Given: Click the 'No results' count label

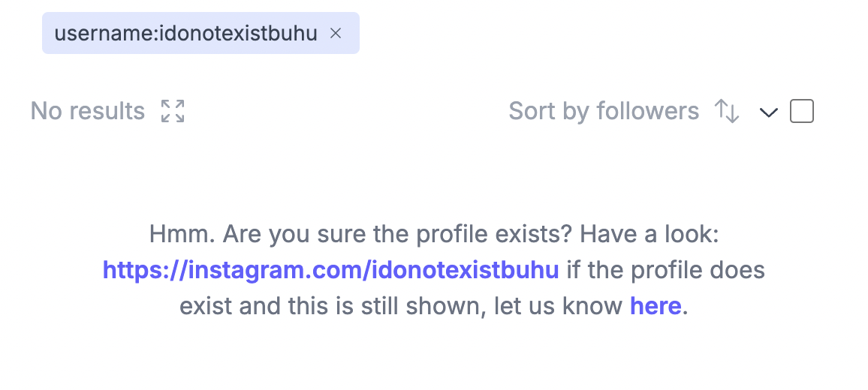Looking at the screenshot, I should (87, 111).
